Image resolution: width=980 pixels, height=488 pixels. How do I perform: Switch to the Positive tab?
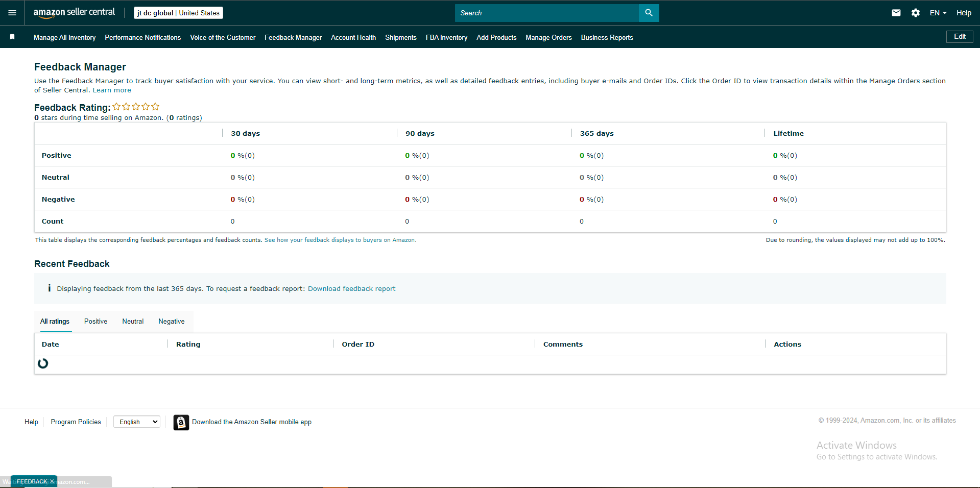tap(95, 321)
